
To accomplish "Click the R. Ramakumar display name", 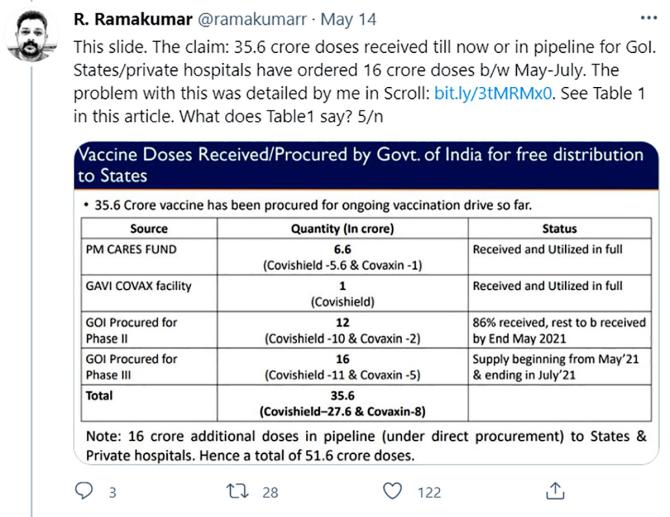I will coord(133,19).
